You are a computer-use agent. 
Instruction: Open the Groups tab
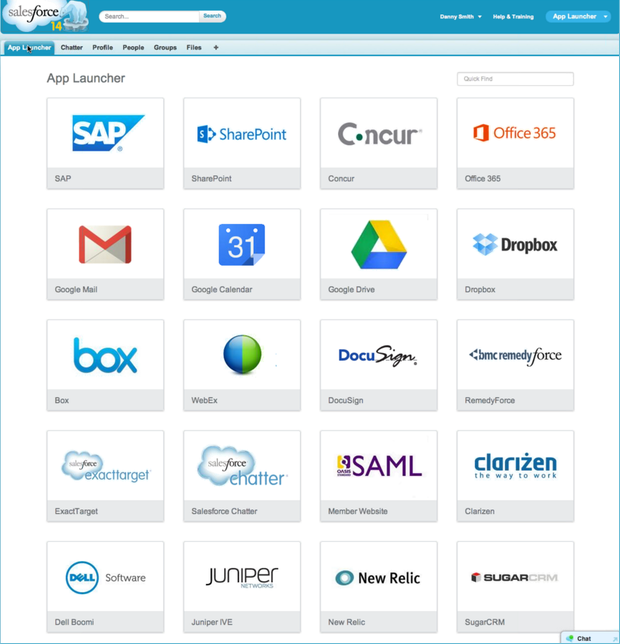[165, 48]
